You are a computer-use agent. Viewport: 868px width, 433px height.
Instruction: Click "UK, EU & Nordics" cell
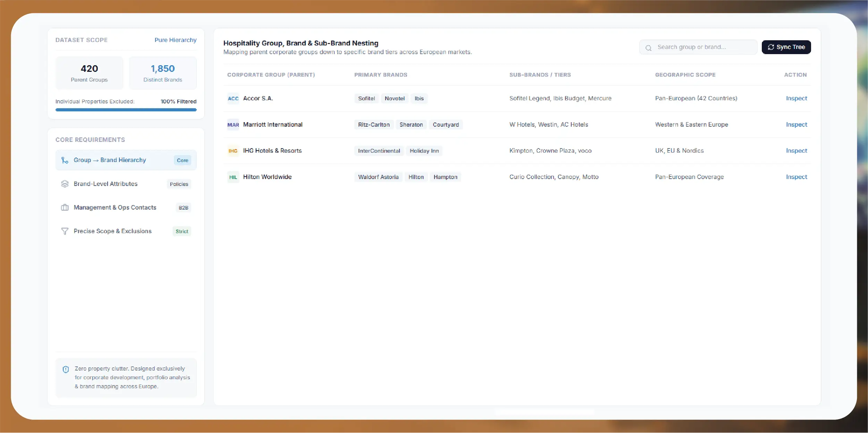(x=680, y=151)
